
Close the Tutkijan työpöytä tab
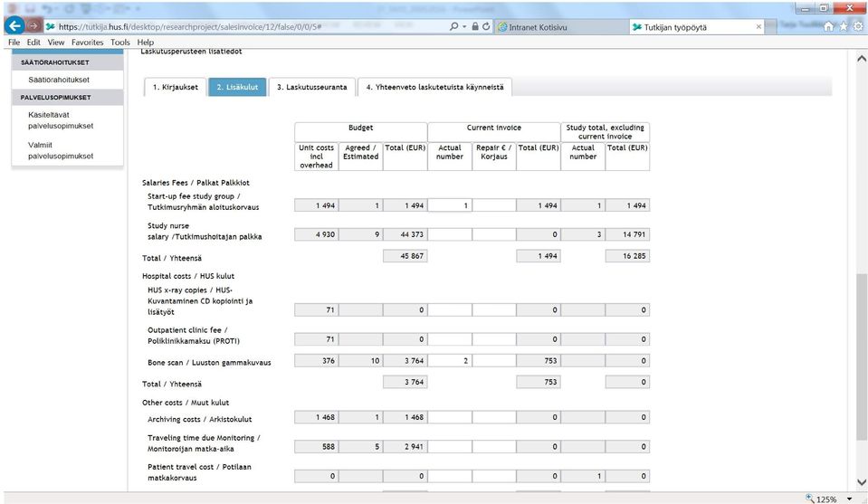(x=758, y=26)
